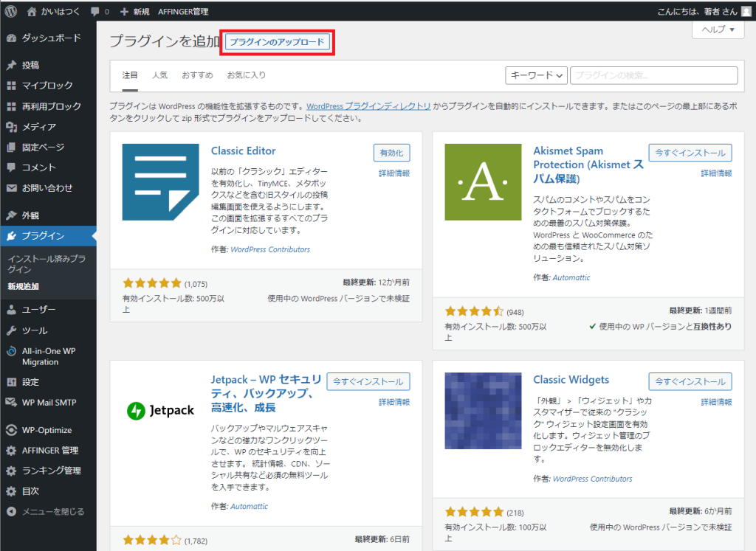Open the Classic Widgets title link
756x551 pixels.
coord(571,380)
